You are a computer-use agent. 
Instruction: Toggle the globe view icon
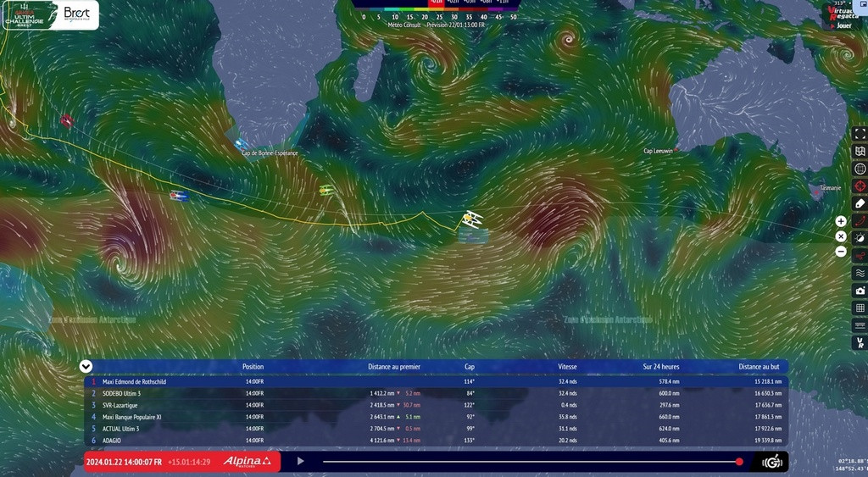(x=860, y=169)
